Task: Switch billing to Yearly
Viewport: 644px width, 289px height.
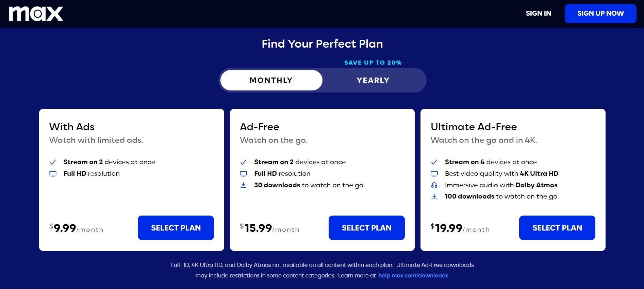Action: tap(373, 80)
